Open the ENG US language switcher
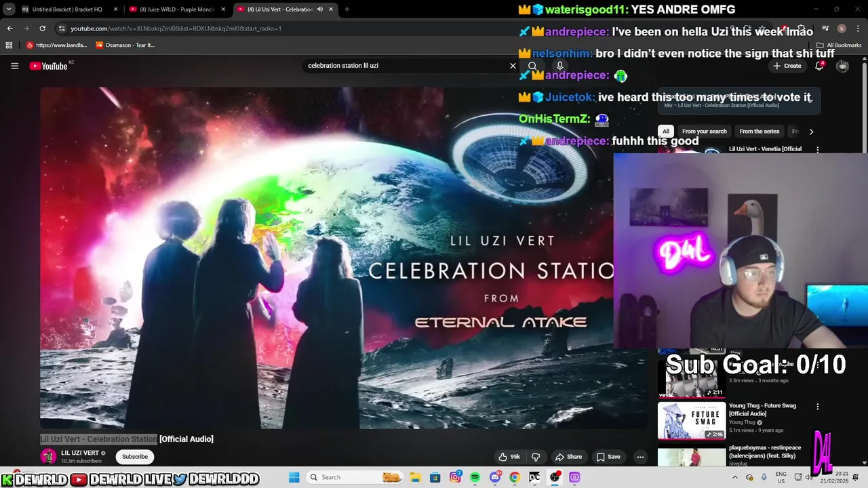Image resolution: width=868 pixels, height=488 pixels. point(781,477)
